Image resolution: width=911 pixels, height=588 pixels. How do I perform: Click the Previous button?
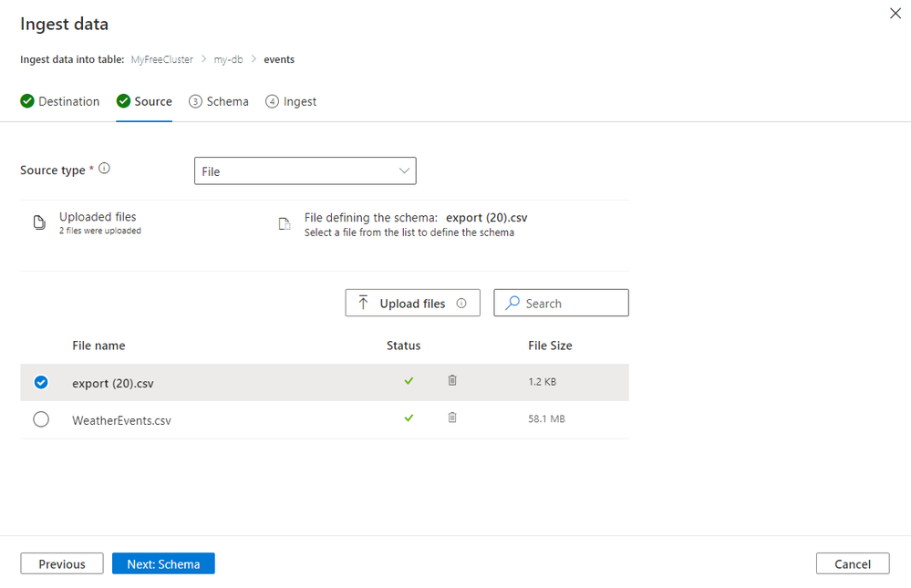tap(62, 563)
